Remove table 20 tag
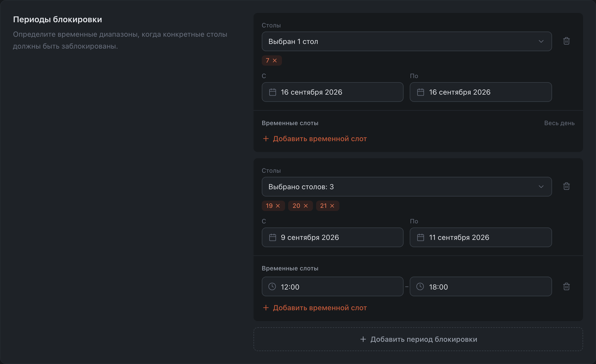 [306, 206]
